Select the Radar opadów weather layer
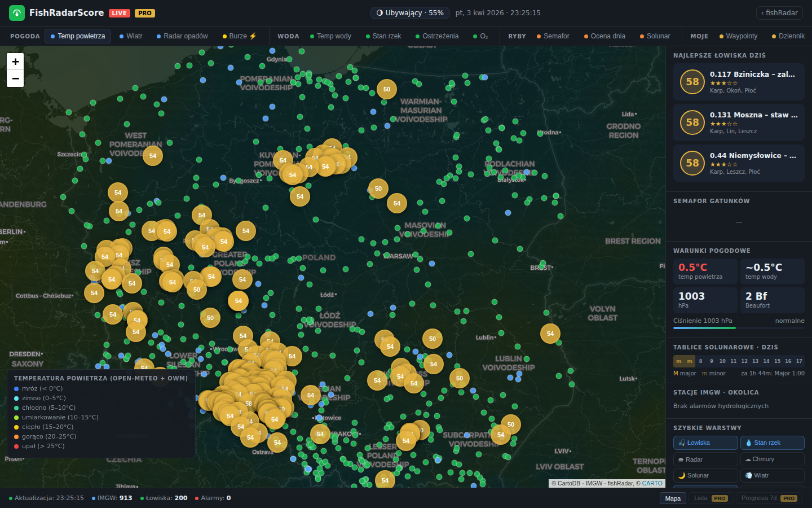The image size is (812, 508). (x=182, y=36)
